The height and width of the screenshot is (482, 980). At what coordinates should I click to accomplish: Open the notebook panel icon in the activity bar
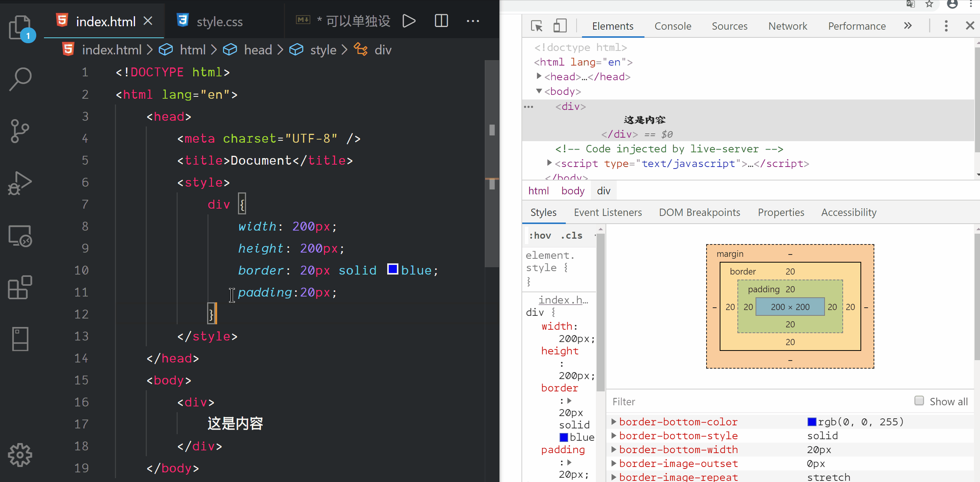click(20, 339)
